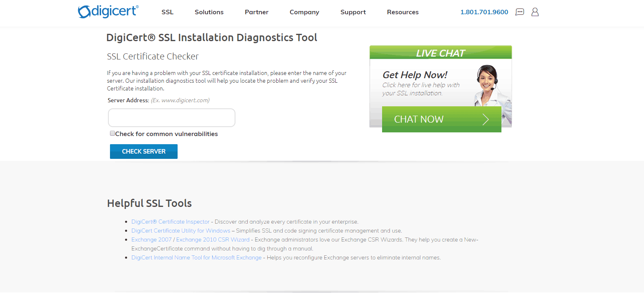Call the 1.801.701.9600 phone link
The height and width of the screenshot is (301, 644).
tap(484, 12)
